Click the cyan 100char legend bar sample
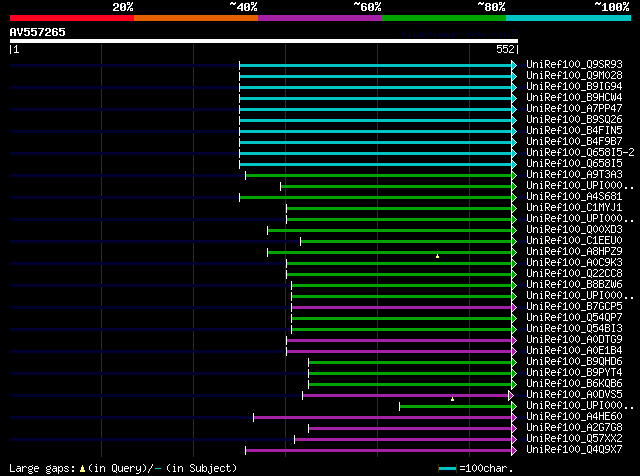 tap(447, 469)
